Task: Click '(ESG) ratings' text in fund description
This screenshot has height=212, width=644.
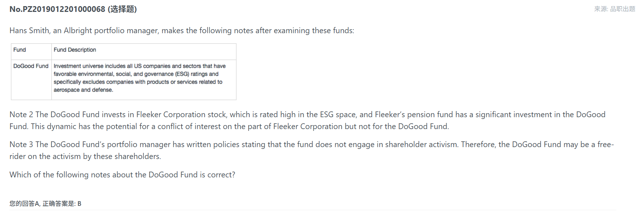Action: coord(197,74)
